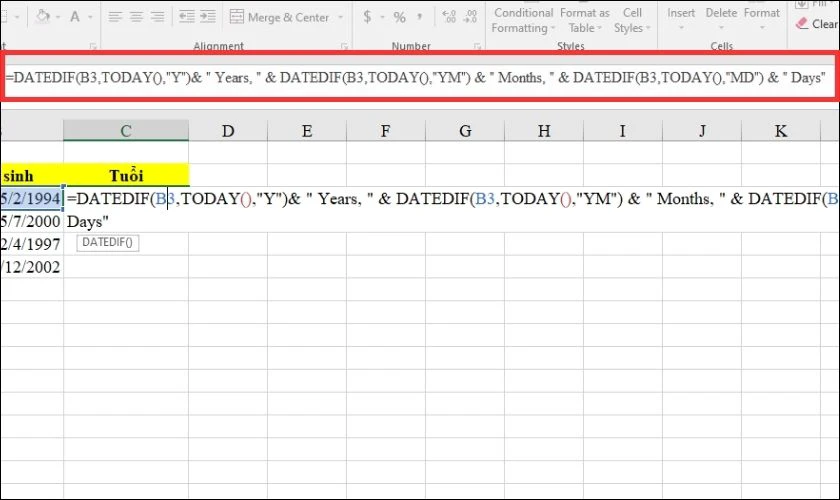Select the cell ending in /12/2002
The height and width of the screenshot is (500, 840).
coord(32,267)
